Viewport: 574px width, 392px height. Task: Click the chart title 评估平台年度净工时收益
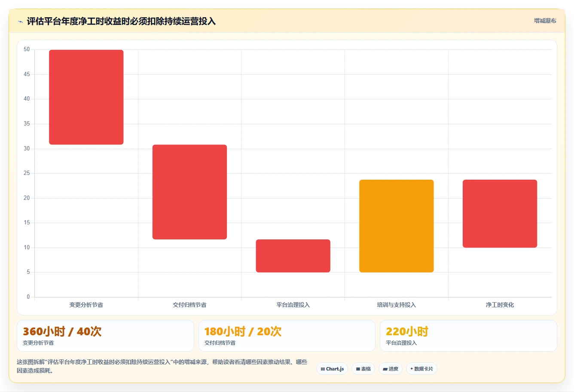point(121,21)
